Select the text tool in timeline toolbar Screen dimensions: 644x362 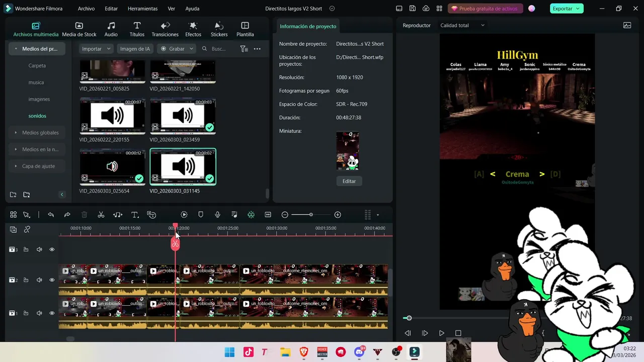click(x=135, y=215)
